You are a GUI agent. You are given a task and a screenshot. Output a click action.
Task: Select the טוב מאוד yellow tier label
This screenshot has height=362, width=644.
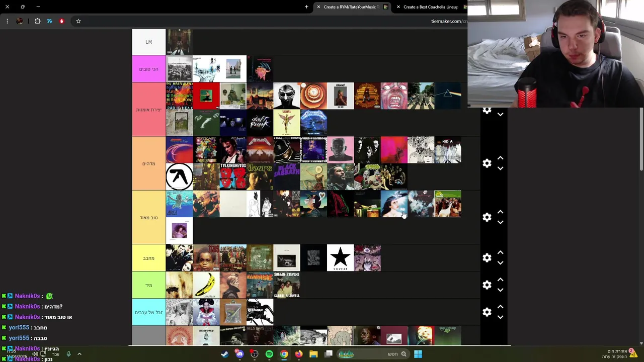148,217
